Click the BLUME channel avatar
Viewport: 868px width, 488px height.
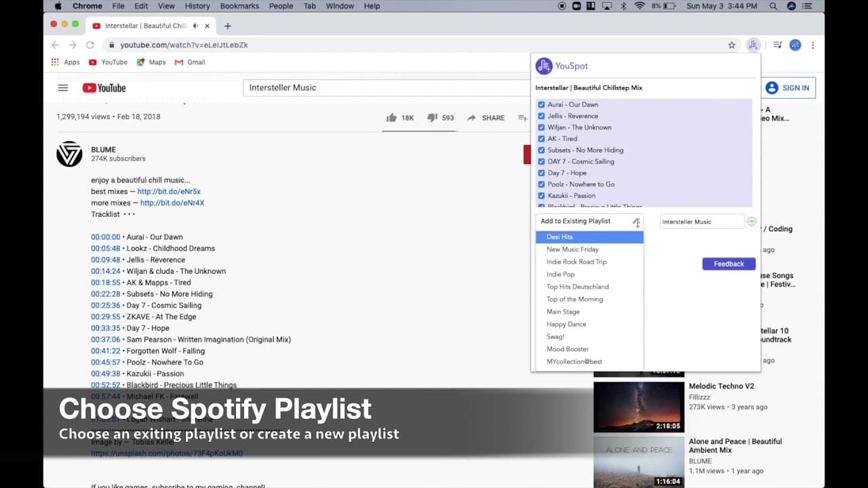[69, 155]
